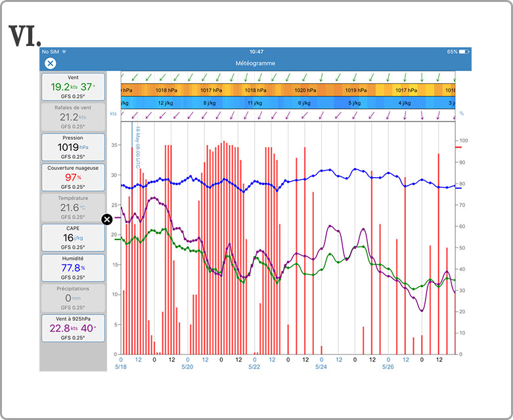The image size is (513, 420).
Task: Select the 18-May 08:00 UTC time cursor
Action: [x=138, y=147]
